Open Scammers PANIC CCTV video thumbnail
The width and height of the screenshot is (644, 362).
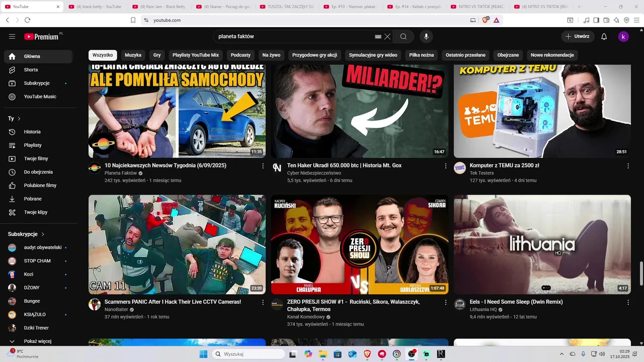click(x=177, y=244)
